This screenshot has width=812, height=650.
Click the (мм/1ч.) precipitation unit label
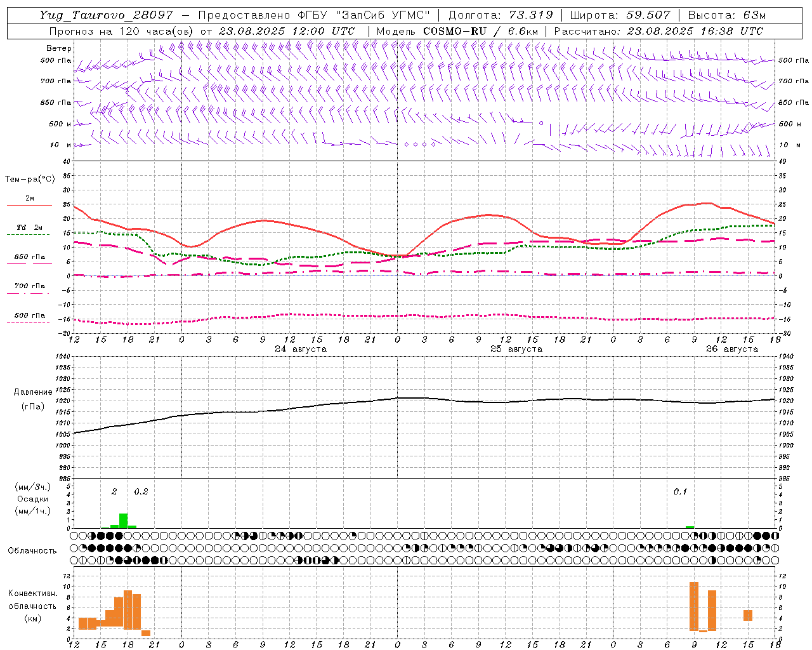pyautogui.click(x=33, y=511)
